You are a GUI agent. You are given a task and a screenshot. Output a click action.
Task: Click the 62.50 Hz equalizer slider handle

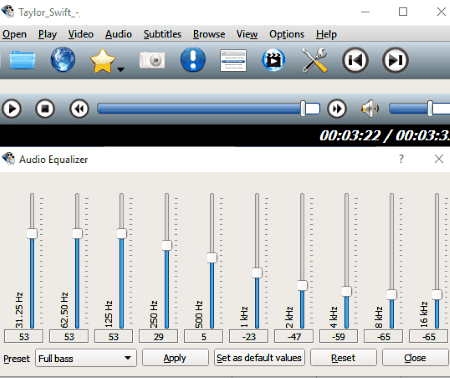77,233
